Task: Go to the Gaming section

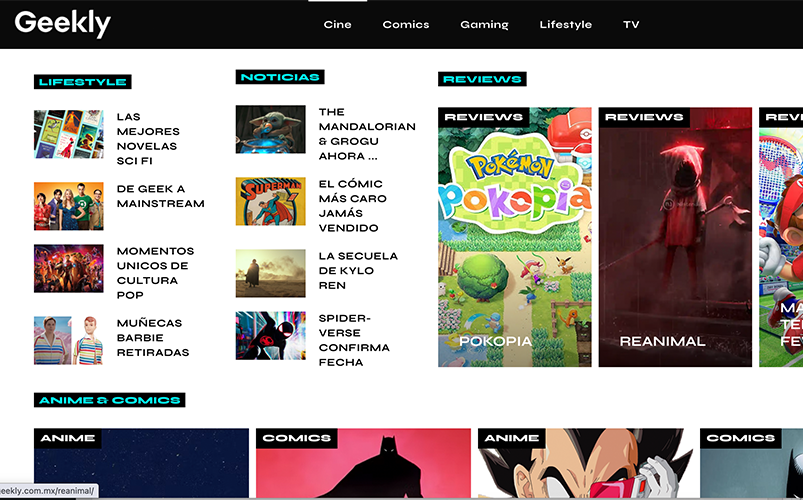Action: coord(484,25)
